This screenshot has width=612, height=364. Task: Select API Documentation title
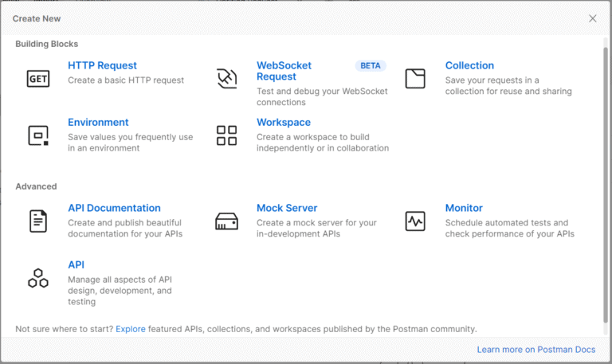click(114, 209)
